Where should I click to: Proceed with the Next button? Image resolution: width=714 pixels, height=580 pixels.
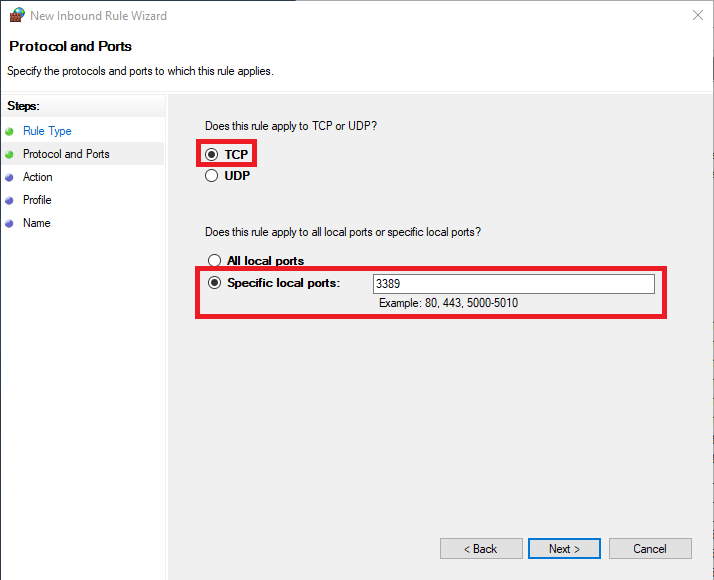tap(564, 549)
